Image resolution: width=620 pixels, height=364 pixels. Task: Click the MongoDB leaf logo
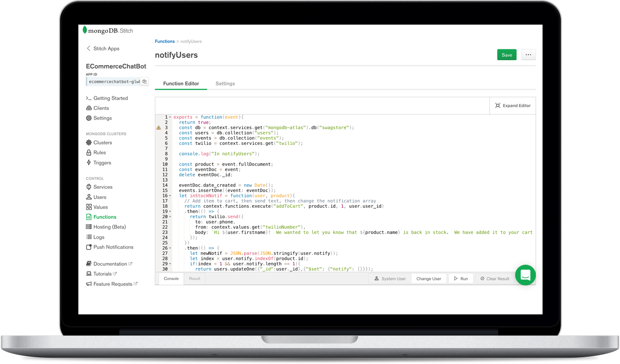point(85,30)
